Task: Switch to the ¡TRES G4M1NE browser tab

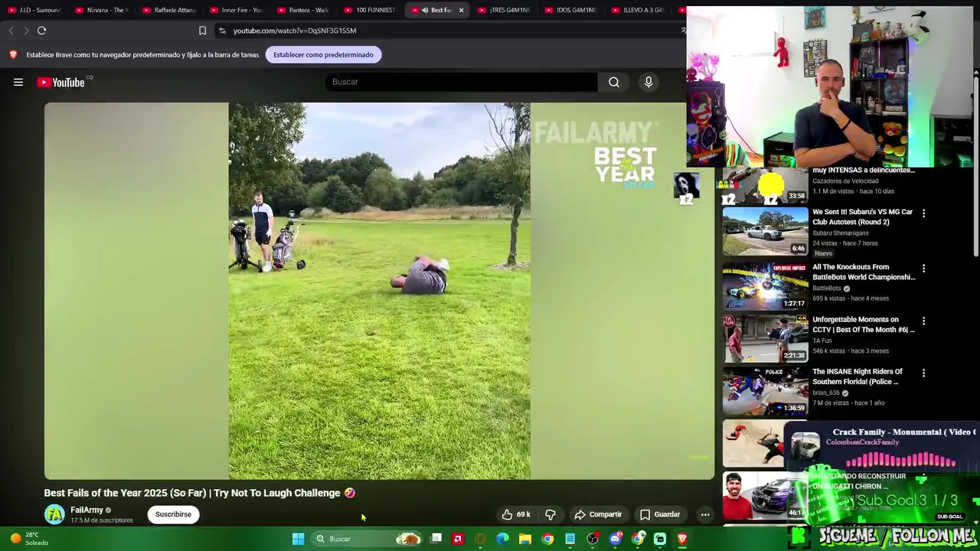Action: [504, 10]
